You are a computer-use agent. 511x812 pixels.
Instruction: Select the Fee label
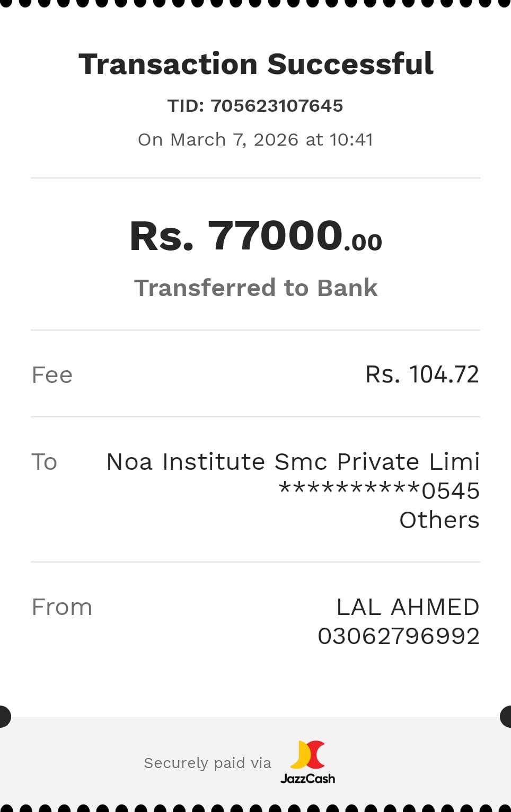52,375
